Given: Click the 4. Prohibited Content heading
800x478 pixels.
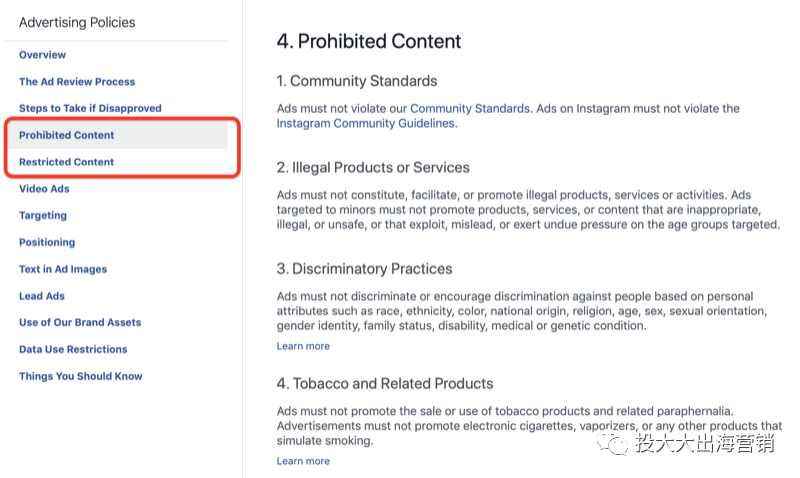Looking at the screenshot, I should tap(368, 41).
